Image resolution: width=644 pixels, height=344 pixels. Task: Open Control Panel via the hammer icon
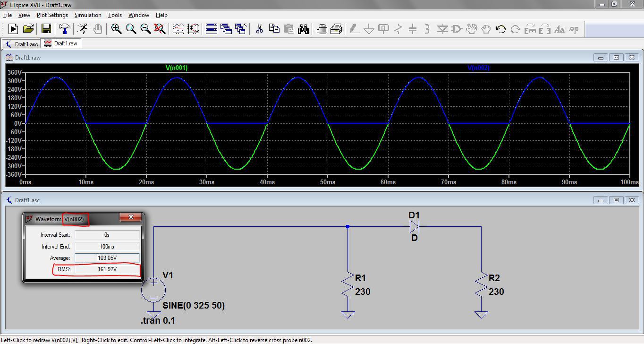(64, 29)
